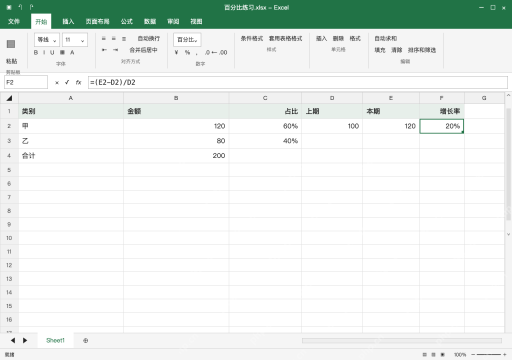Switch to the 审阅 review tab
The width and height of the screenshot is (512, 360).
(173, 21)
